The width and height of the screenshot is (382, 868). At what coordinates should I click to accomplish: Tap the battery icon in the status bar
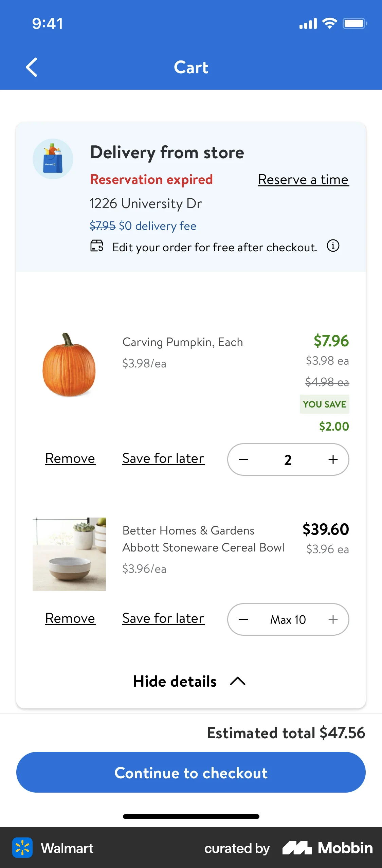[x=354, y=23]
